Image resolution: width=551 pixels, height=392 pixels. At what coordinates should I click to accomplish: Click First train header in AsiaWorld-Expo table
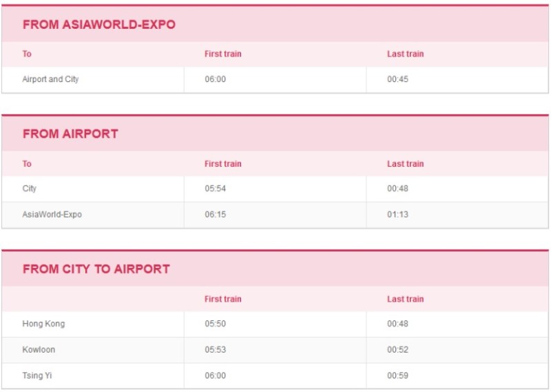(223, 54)
